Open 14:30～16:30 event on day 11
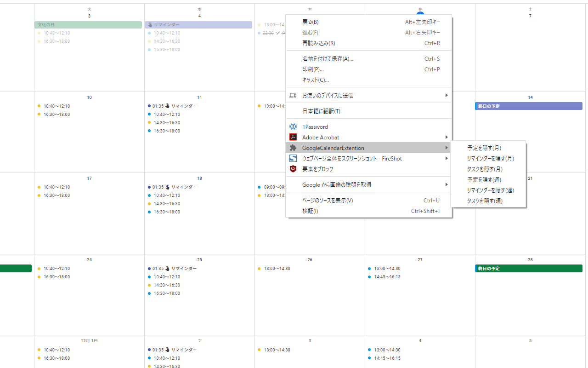Viewport: 588px width, 368px height. (164, 122)
